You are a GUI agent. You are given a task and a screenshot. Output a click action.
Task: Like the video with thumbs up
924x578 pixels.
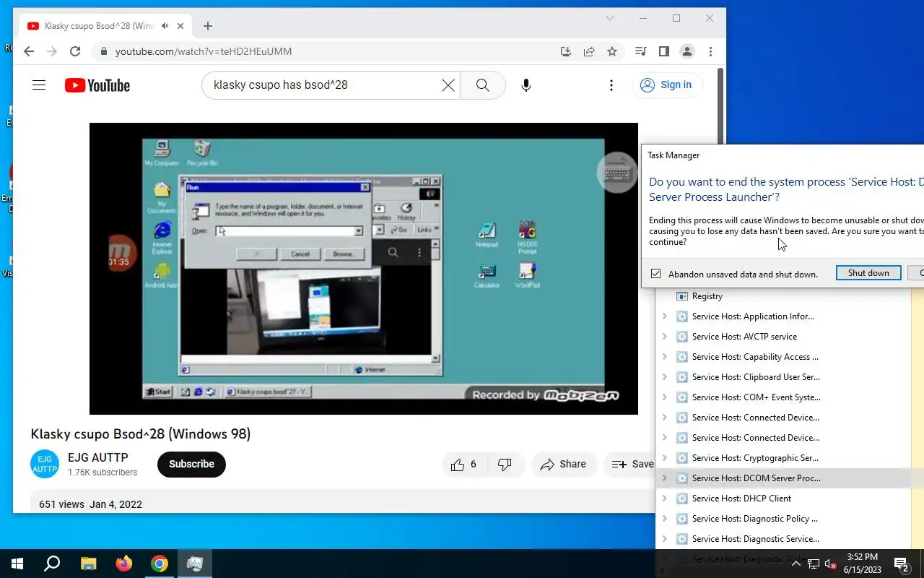pos(464,465)
